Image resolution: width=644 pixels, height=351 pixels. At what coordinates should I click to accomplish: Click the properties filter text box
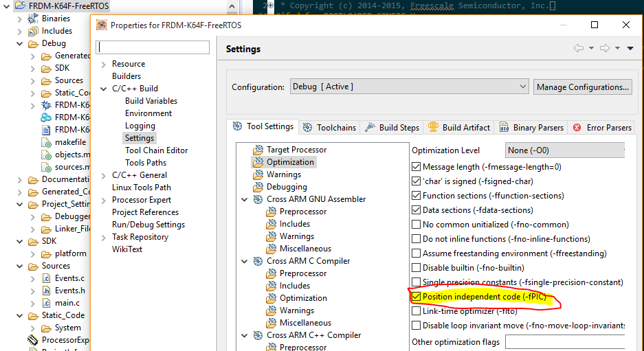(153, 47)
